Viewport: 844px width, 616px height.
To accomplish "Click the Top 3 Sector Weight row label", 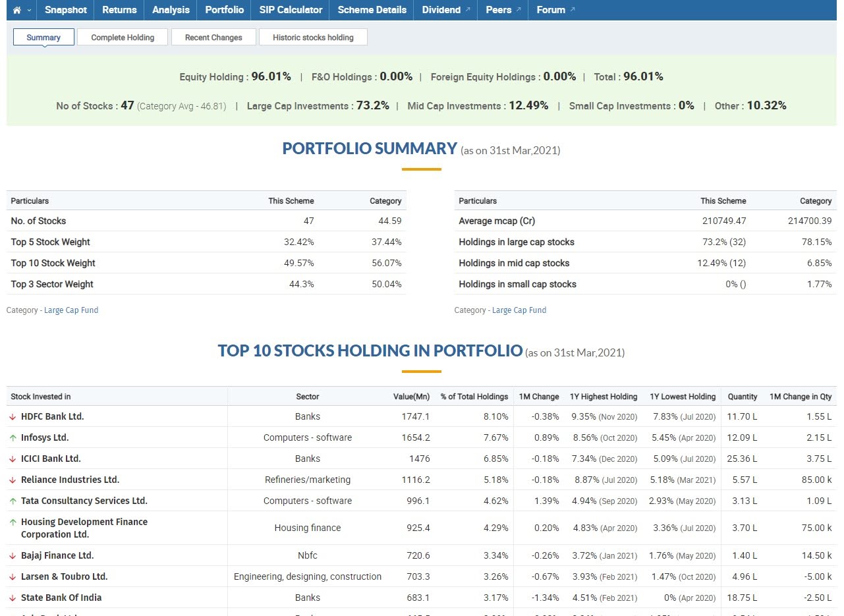I will pyautogui.click(x=52, y=284).
